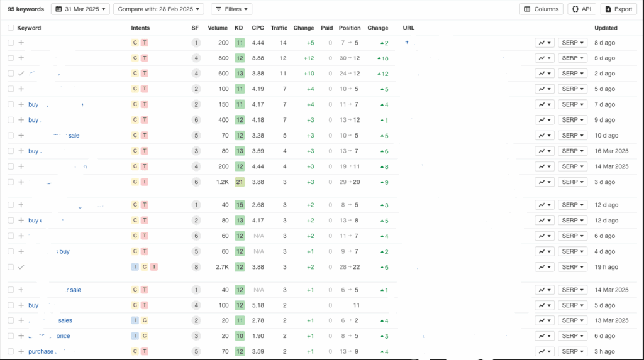Image resolution: width=644 pixels, height=360 pixels.
Task: Click the plus icon in the 400 volume row
Action: click(21, 120)
